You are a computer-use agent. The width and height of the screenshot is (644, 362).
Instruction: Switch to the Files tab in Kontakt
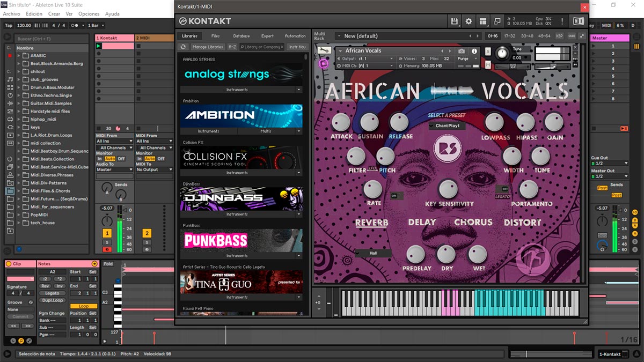pos(215,36)
